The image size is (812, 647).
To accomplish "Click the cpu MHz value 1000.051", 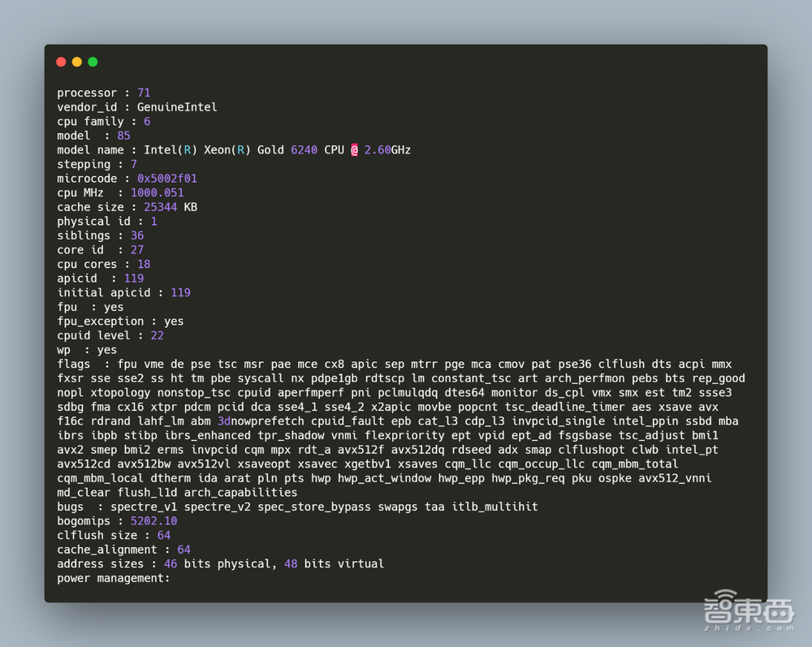I will tap(157, 193).
